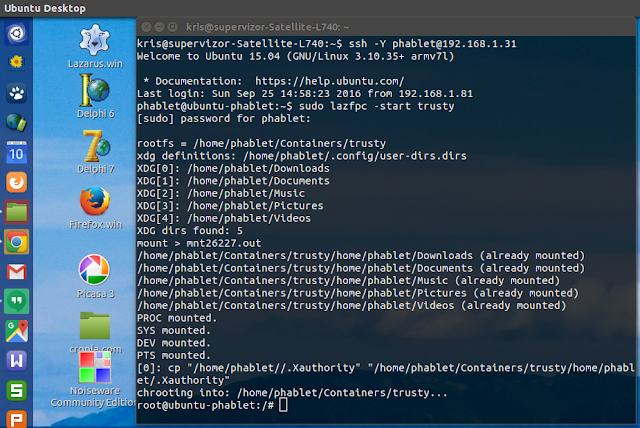Click the trusty Videos (already mounted) line
640x428 pixels.
(x=351, y=306)
